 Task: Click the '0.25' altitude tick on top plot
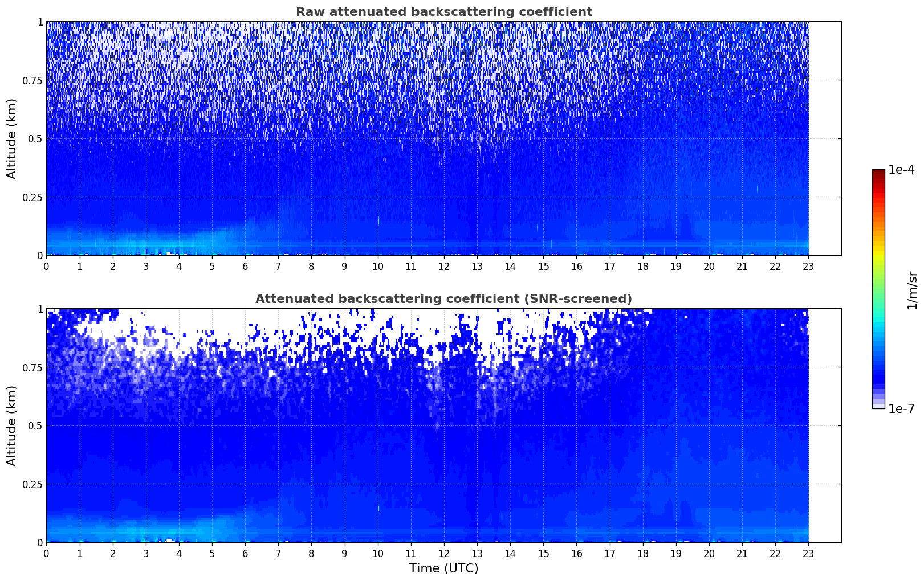32,197
